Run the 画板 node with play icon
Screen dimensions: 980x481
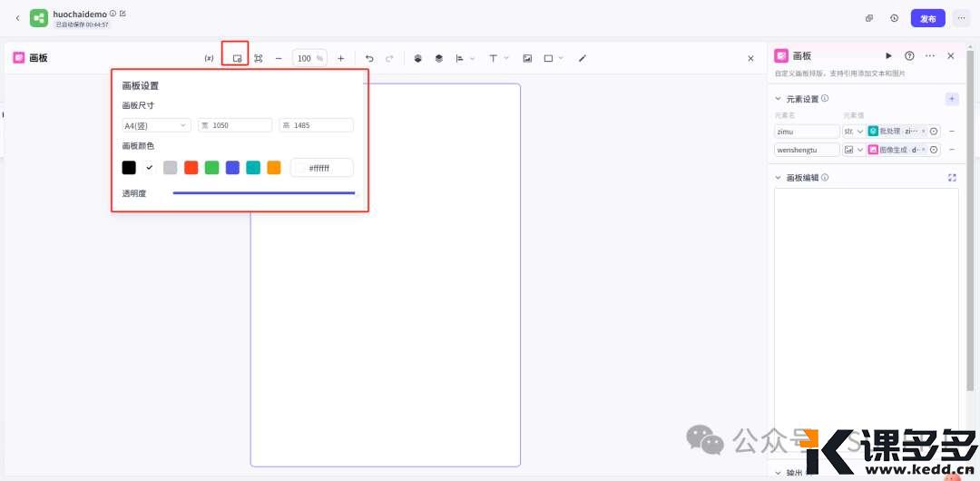(x=888, y=56)
